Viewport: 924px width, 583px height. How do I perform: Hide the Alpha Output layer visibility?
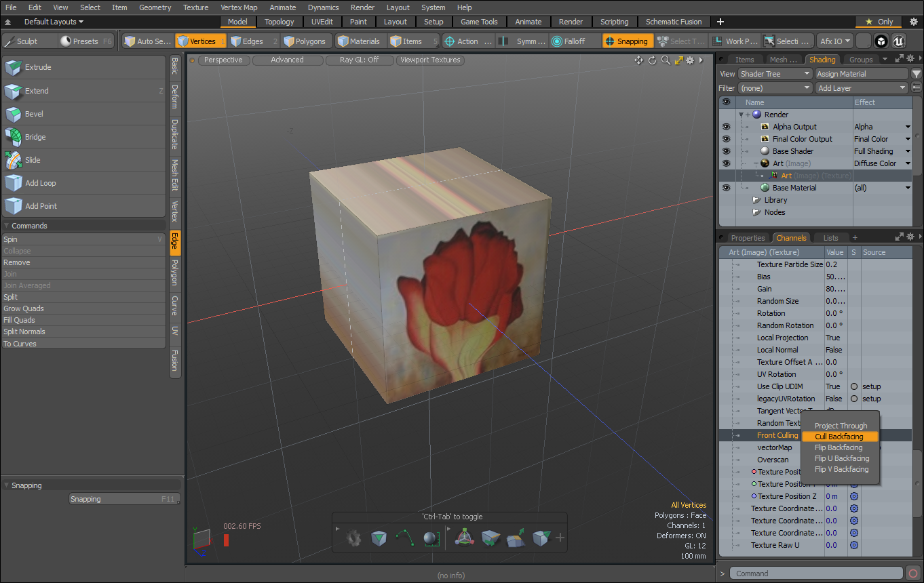pos(726,127)
